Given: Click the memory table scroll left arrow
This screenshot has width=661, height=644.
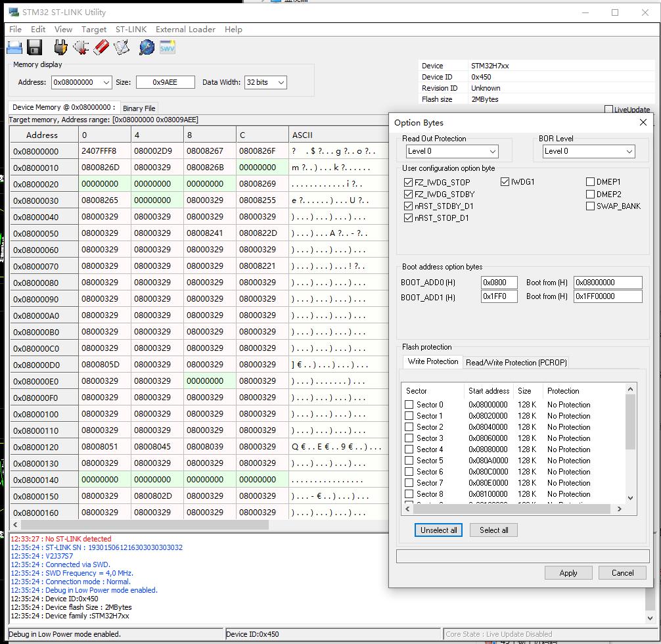Looking at the screenshot, I should point(15,524).
